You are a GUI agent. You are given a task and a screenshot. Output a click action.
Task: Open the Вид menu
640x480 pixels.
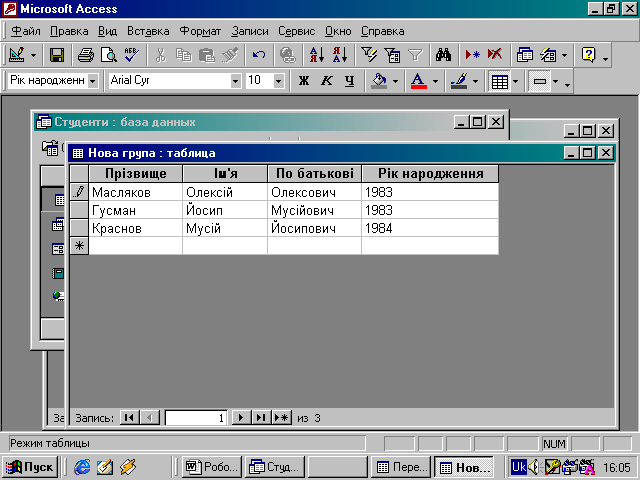[x=107, y=31]
